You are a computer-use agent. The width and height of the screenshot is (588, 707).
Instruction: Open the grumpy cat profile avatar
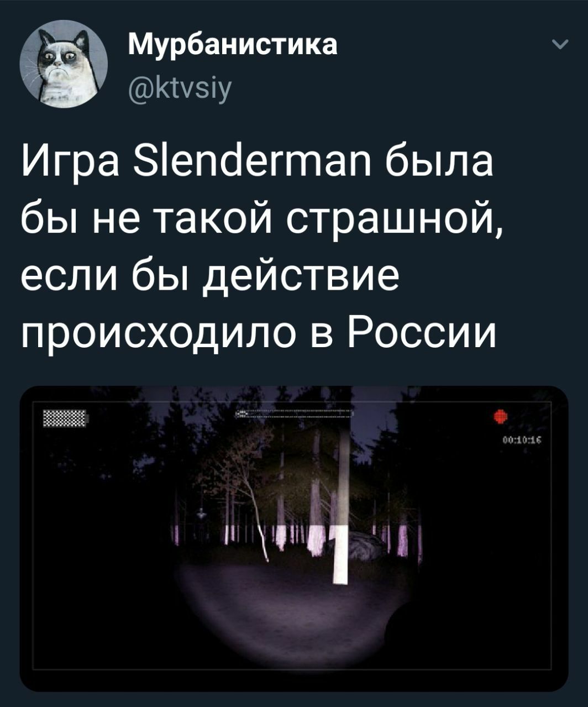pos(64,64)
